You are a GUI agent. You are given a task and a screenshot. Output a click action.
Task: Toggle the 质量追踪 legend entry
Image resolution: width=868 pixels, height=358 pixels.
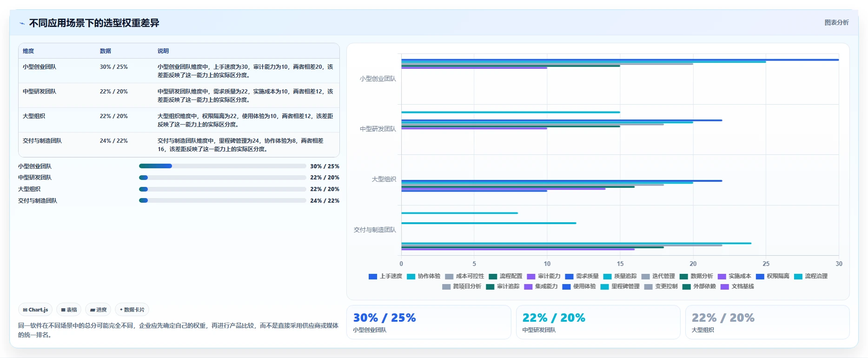tap(619, 276)
